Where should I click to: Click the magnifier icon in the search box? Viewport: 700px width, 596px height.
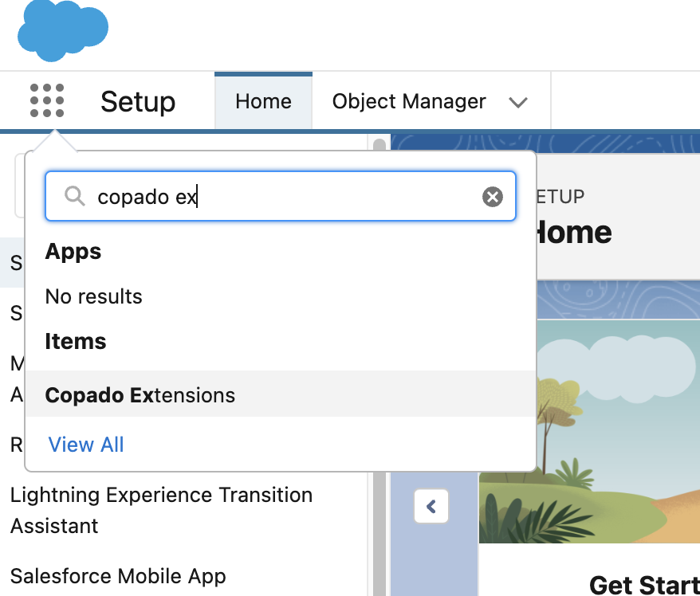point(74,196)
